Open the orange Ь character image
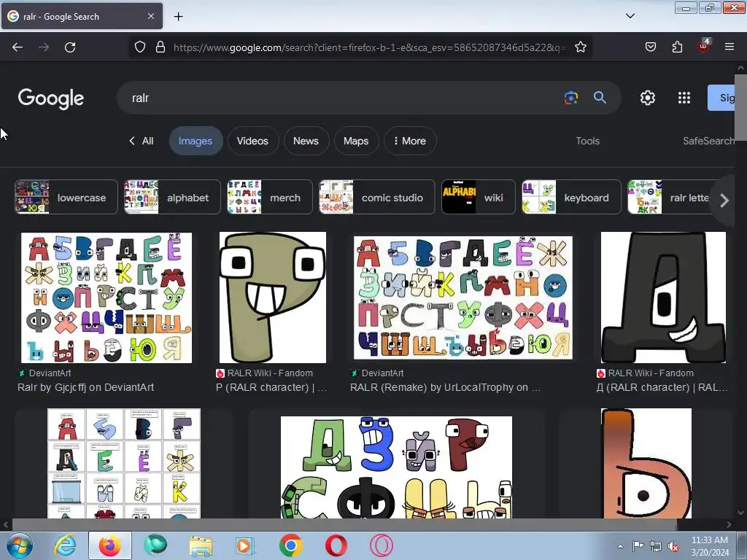The width and height of the screenshot is (747, 560). [646, 463]
